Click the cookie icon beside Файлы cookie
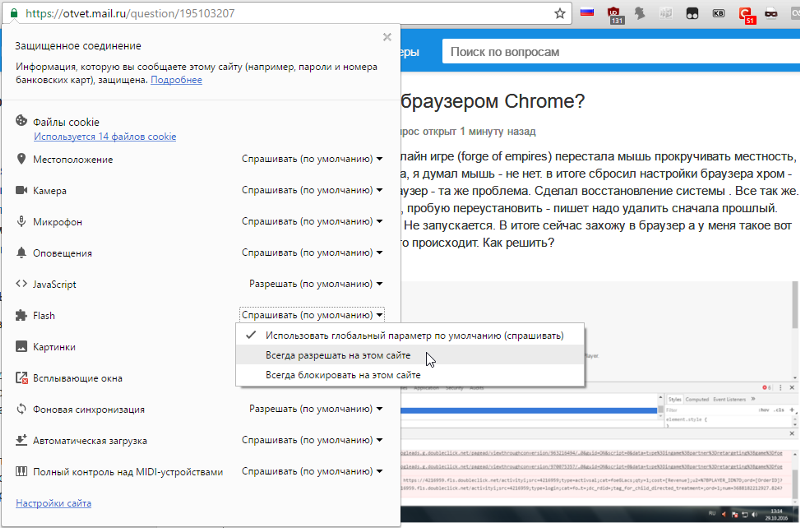The image size is (800, 528). click(21, 121)
